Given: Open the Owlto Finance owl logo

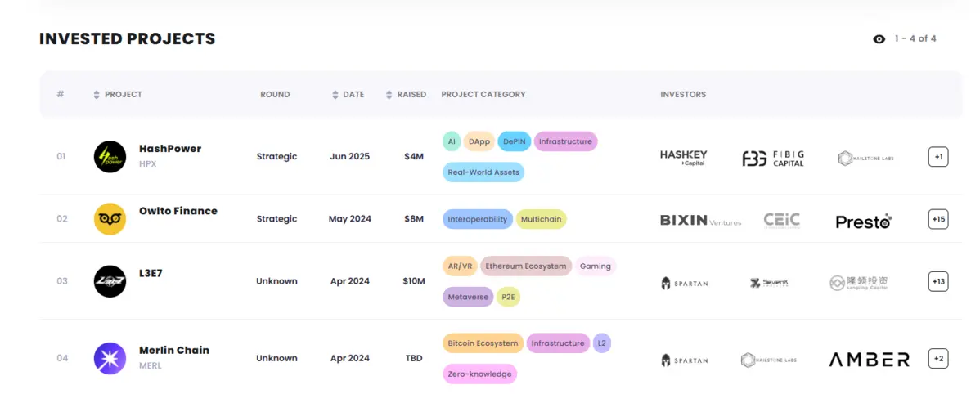Looking at the screenshot, I should (x=110, y=219).
